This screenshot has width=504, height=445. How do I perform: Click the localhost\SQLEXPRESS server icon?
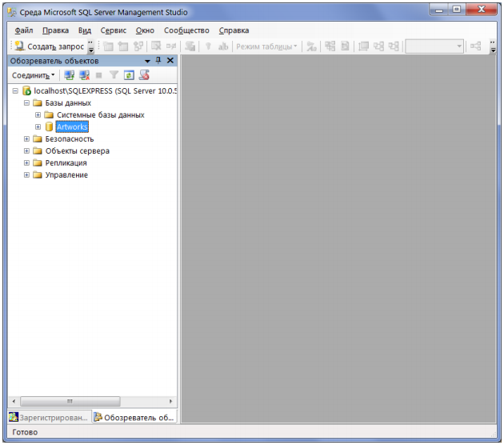[x=26, y=90]
